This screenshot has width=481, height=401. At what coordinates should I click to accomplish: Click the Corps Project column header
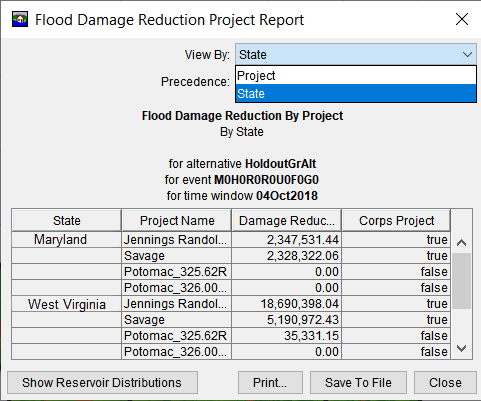tap(396, 220)
